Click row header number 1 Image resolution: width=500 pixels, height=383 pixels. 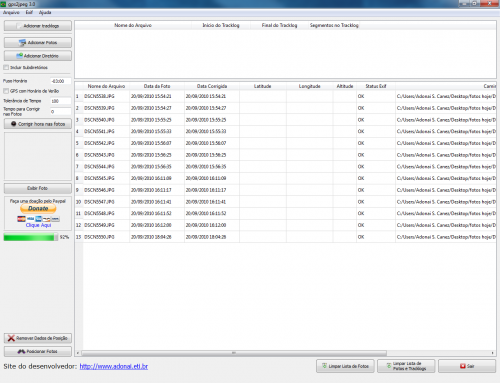pos(79,96)
